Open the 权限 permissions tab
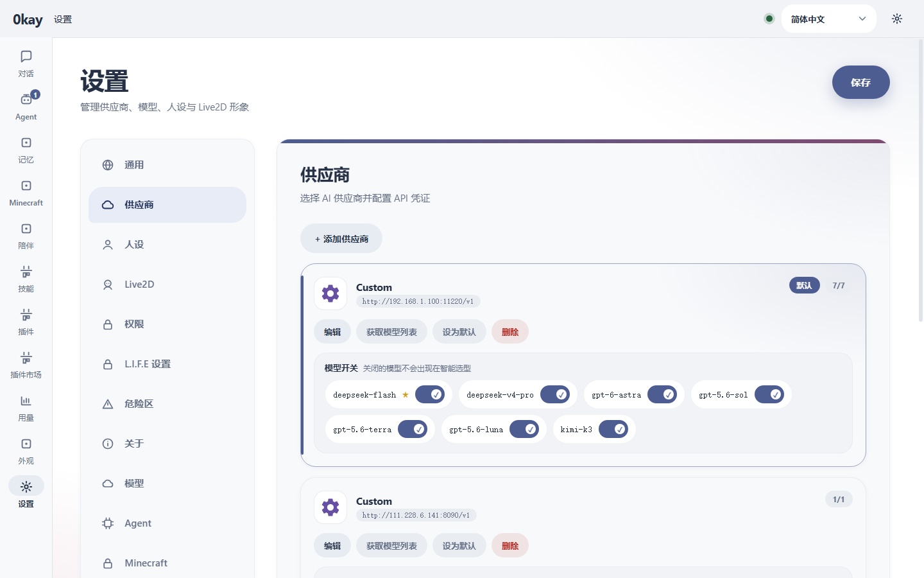924x578 pixels. [x=167, y=324]
